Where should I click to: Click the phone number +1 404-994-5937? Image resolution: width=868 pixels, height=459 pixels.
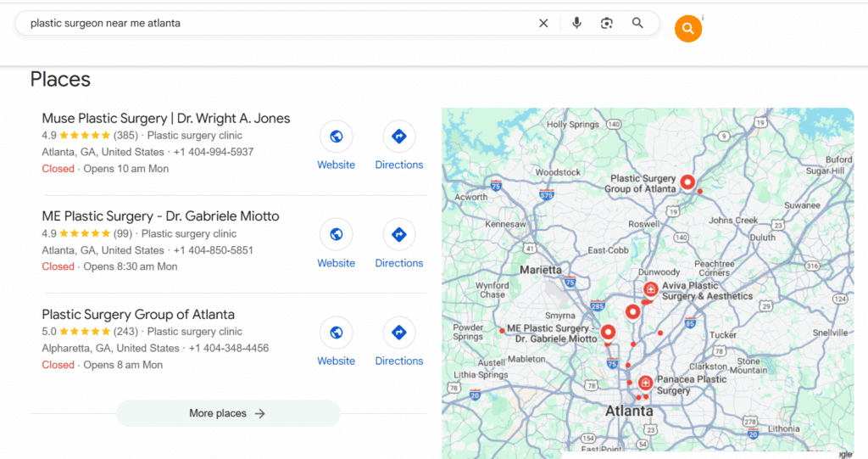(x=213, y=152)
